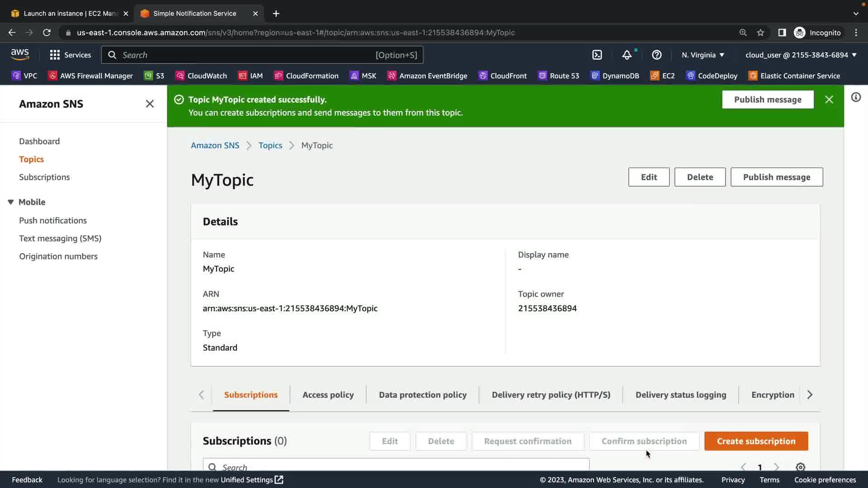Click the Topics breadcrumb link
The height and width of the screenshot is (488, 868).
(270, 145)
